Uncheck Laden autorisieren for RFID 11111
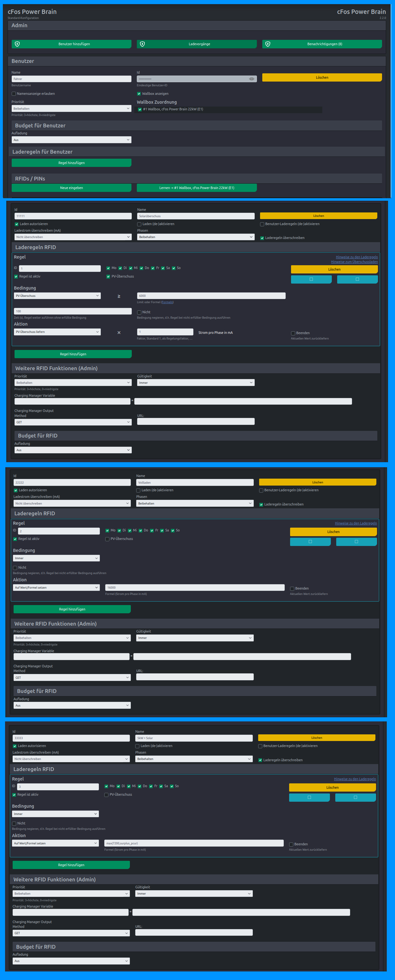Screen dimensions: 395x980 (x=16, y=224)
